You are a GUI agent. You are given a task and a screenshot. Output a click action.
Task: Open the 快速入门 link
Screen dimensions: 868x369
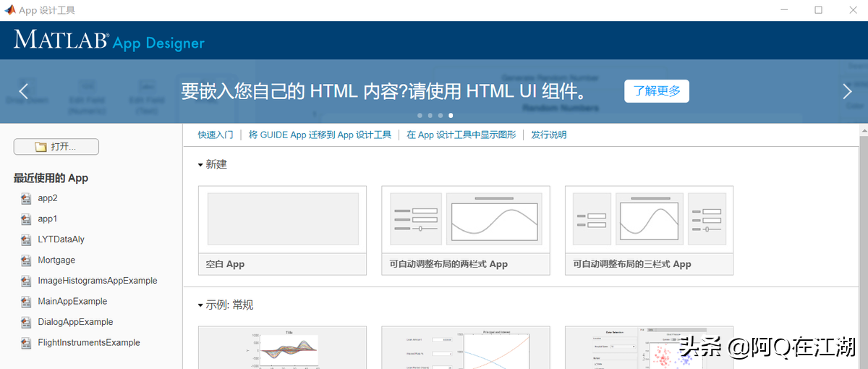[216, 135]
